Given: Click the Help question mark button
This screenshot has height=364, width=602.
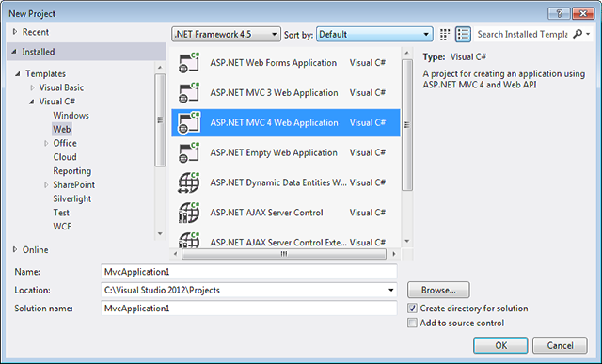Looking at the screenshot, I should tap(559, 13).
